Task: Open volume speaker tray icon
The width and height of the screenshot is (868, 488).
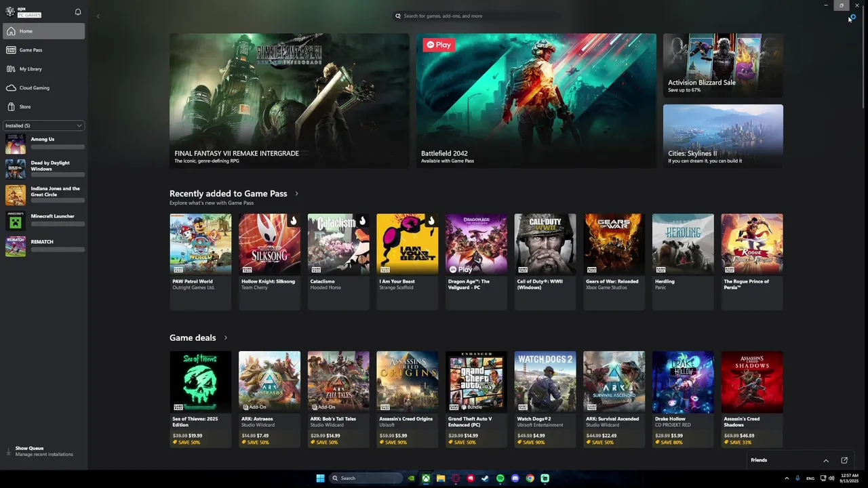Action: pos(831,478)
